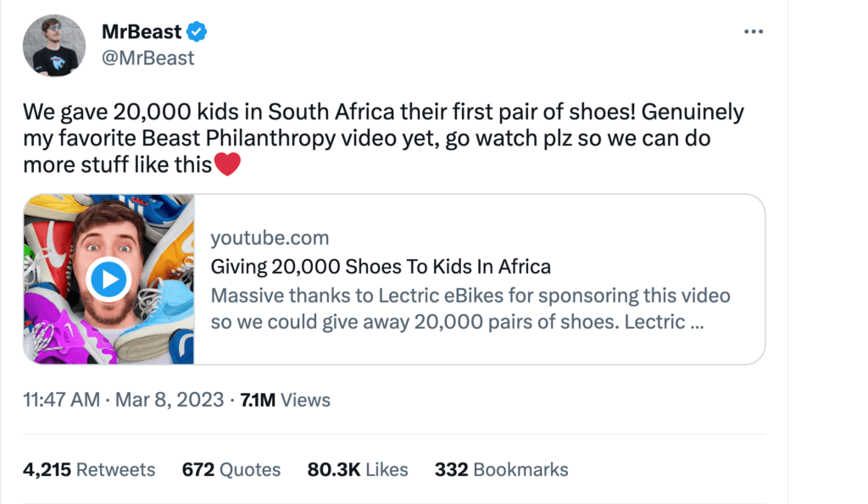Click MrBeast's profile avatar picture

(x=54, y=46)
